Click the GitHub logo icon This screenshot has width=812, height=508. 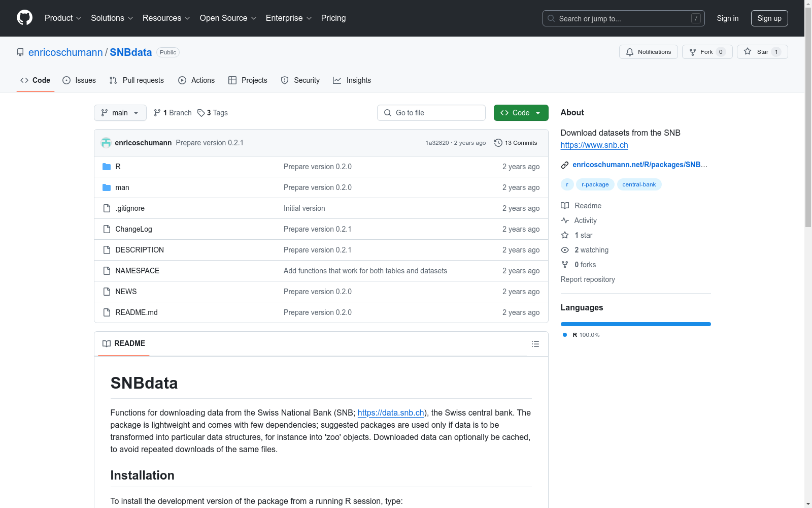pos(24,18)
